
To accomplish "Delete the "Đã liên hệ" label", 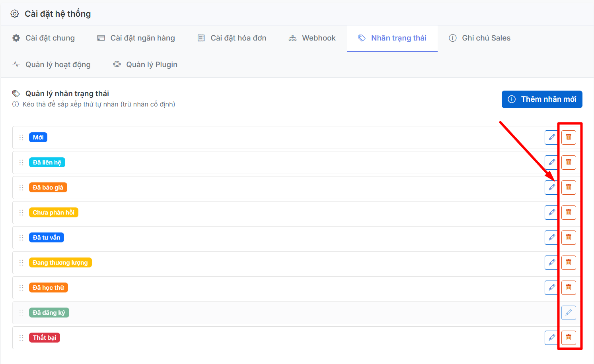I will [x=569, y=163].
